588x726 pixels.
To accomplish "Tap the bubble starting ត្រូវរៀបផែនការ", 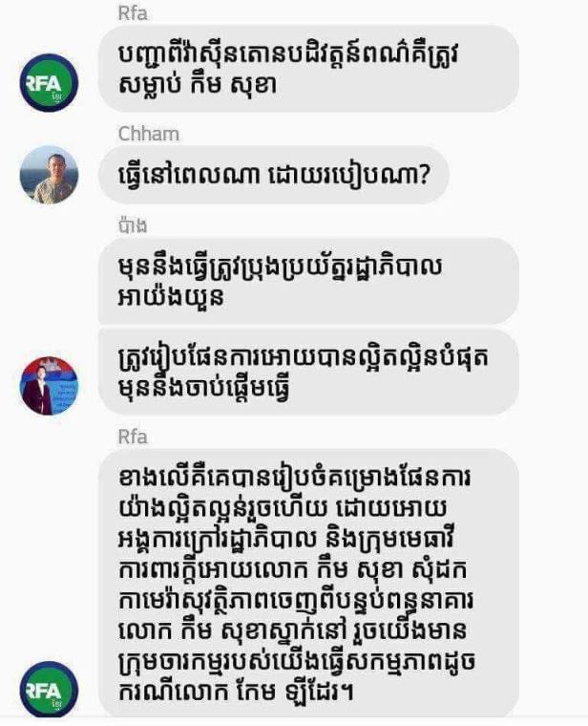I will click(308, 372).
